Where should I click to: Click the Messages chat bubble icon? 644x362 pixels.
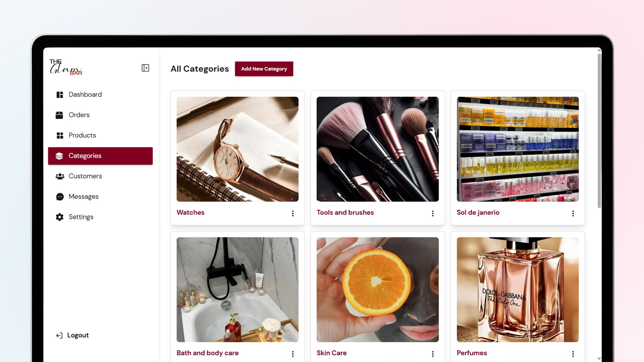(60, 197)
